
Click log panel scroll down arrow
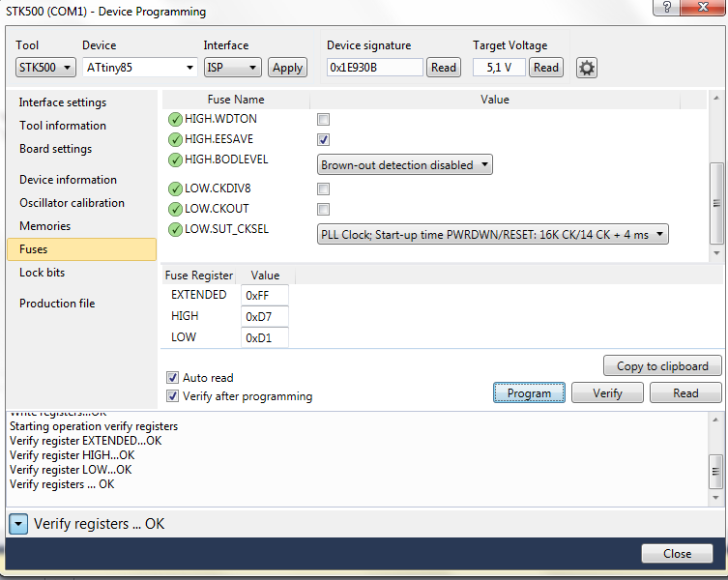[715, 497]
